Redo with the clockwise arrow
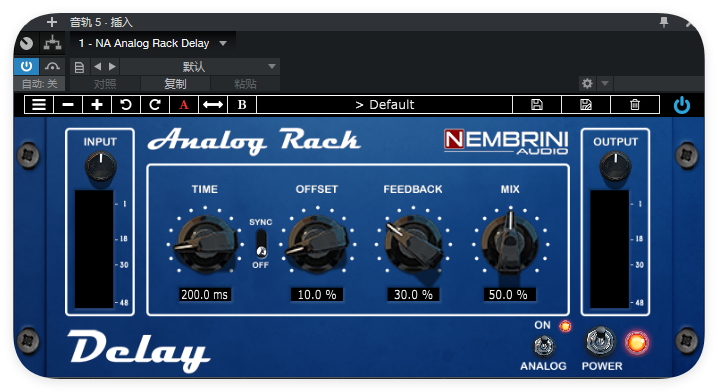 155,104
